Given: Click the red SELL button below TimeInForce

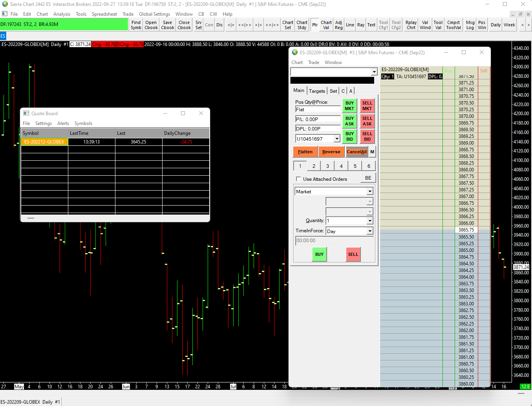Looking at the screenshot, I should click(353, 254).
